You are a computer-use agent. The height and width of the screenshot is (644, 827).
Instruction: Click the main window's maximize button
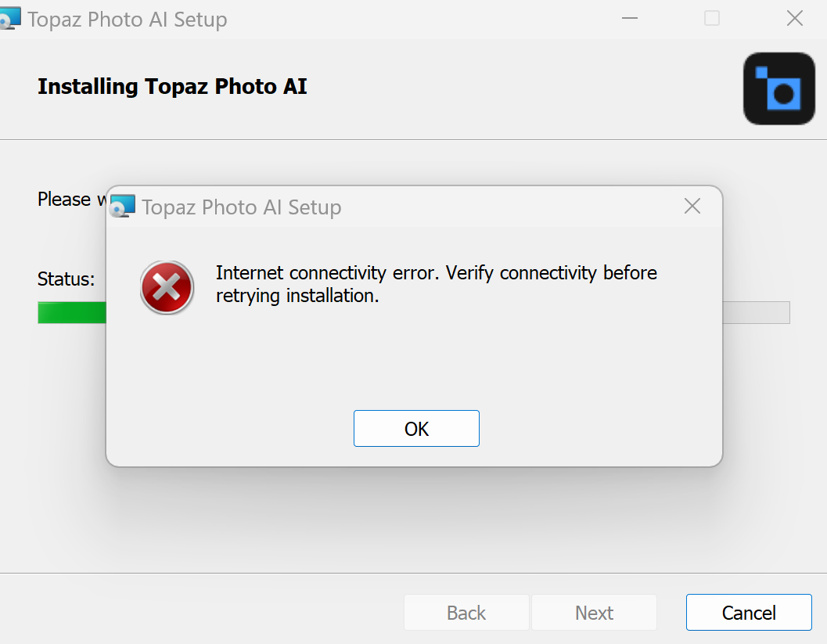(x=711, y=19)
